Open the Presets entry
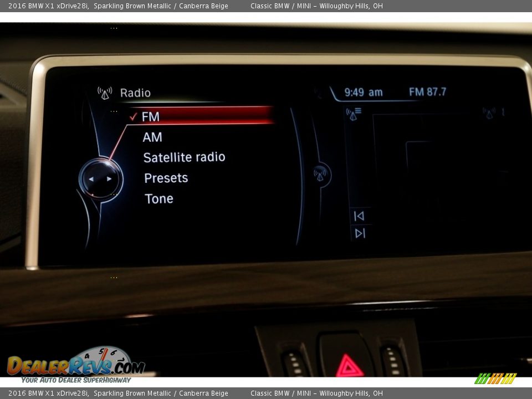The width and height of the screenshot is (532, 399). tap(166, 178)
